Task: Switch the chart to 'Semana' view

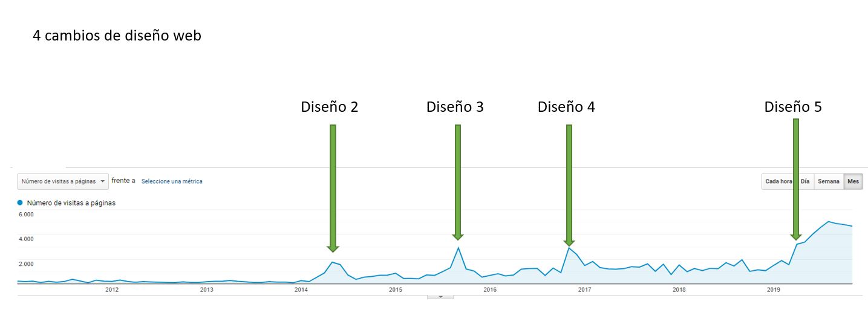Action: (829, 181)
